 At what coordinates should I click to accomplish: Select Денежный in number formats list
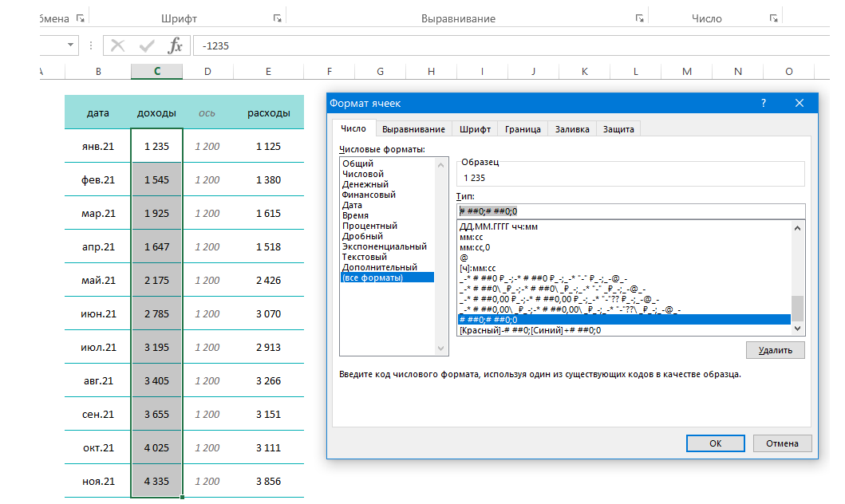click(364, 184)
